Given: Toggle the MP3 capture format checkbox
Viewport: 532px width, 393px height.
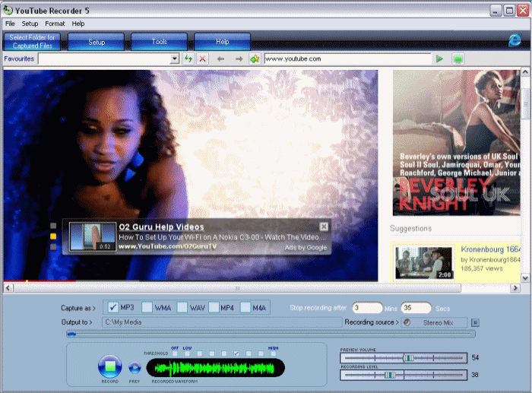Looking at the screenshot, I should click(113, 307).
